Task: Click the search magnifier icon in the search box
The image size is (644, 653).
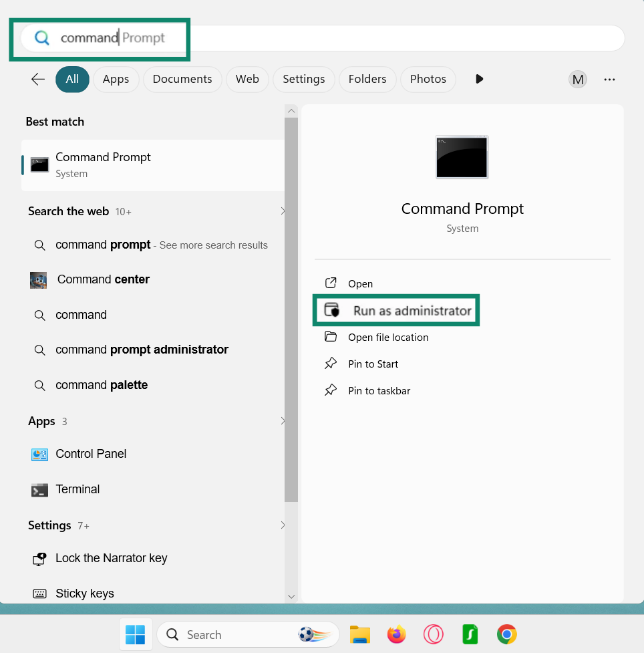Action: [41, 38]
